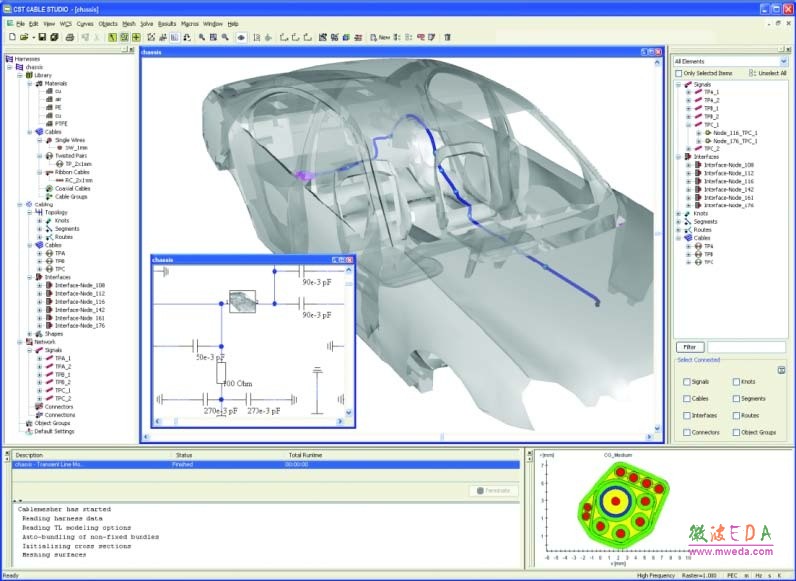796x581 pixels.
Task: Click the small icon right of Select Connected
Action: pos(781,370)
